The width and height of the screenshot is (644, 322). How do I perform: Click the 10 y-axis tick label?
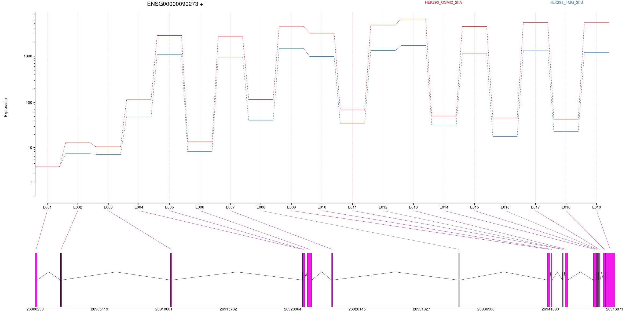click(30, 148)
